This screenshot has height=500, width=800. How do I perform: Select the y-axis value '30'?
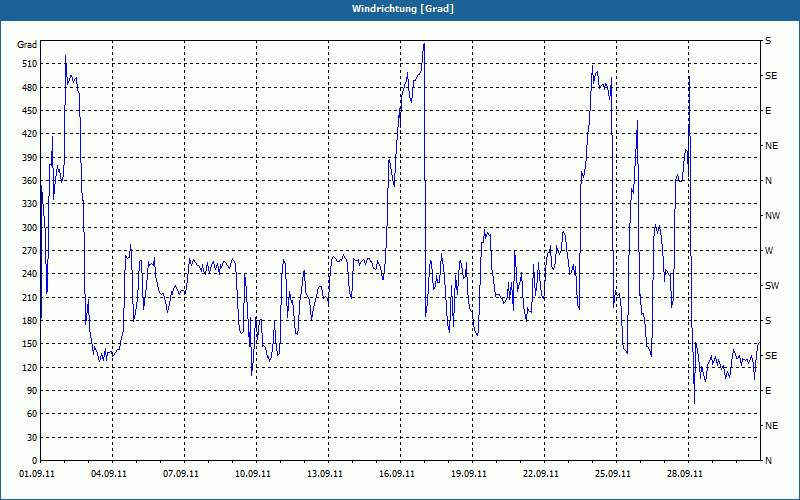click(32, 437)
